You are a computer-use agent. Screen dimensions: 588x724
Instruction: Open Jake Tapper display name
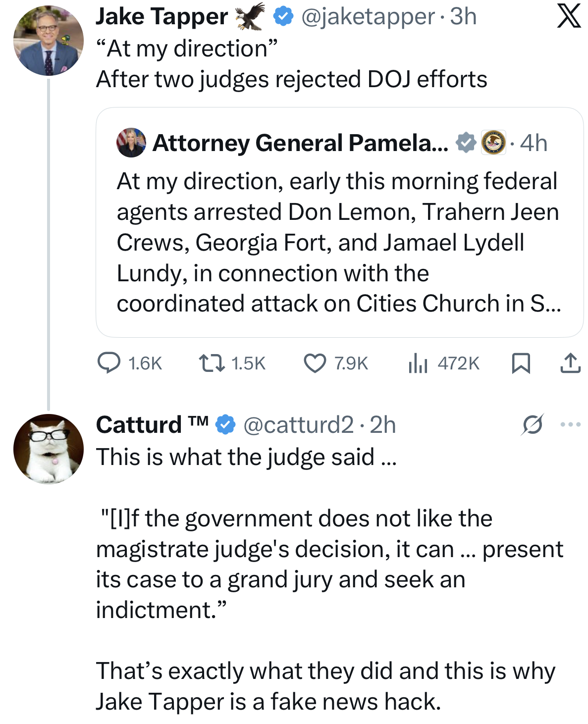(x=161, y=16)
